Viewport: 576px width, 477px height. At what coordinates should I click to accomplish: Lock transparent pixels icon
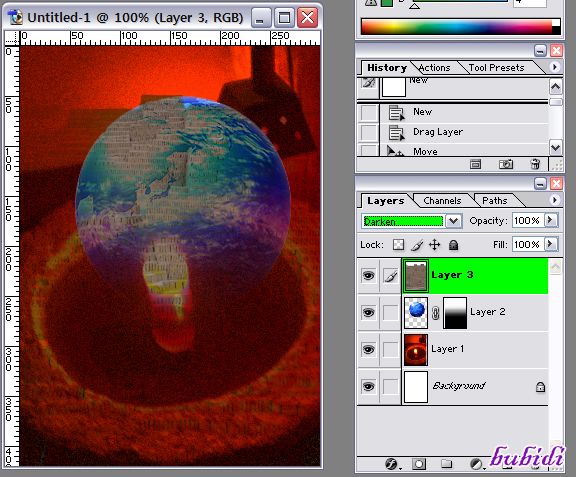pyautogui.click(x=399, y=245)
